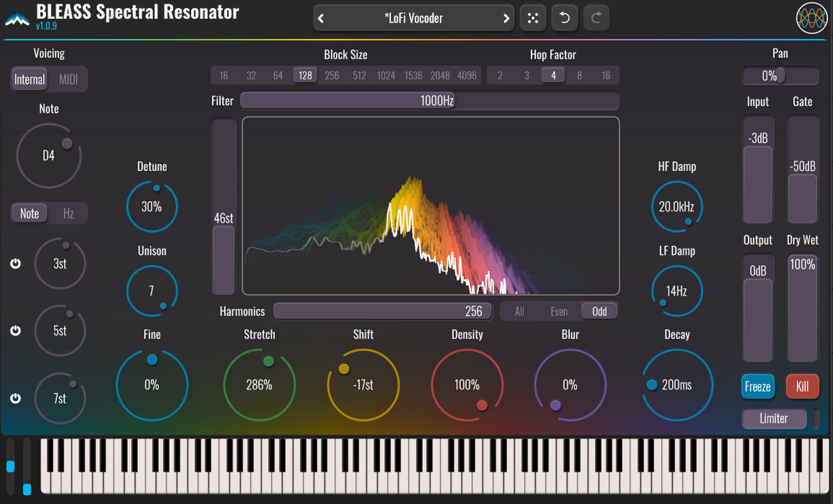
Task: Click the Pan 0% slider
Action: pos(780,76)
